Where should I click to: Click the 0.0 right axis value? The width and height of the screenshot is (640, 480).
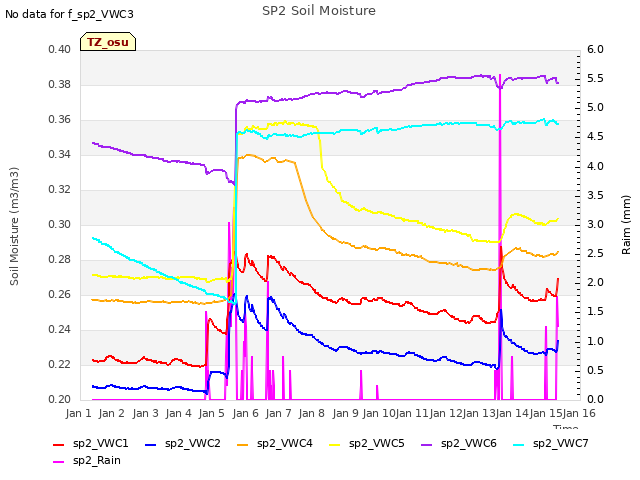click(595, 399)
